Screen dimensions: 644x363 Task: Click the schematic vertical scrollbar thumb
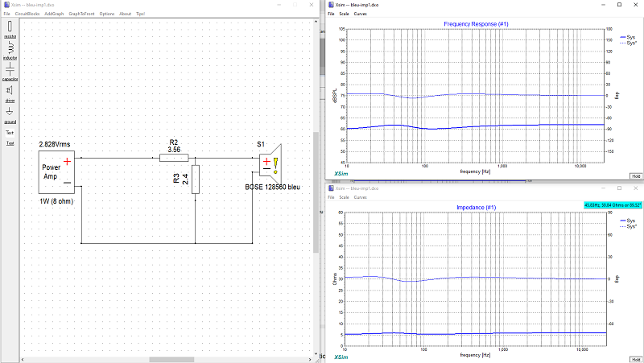click(x=316, y=192)
